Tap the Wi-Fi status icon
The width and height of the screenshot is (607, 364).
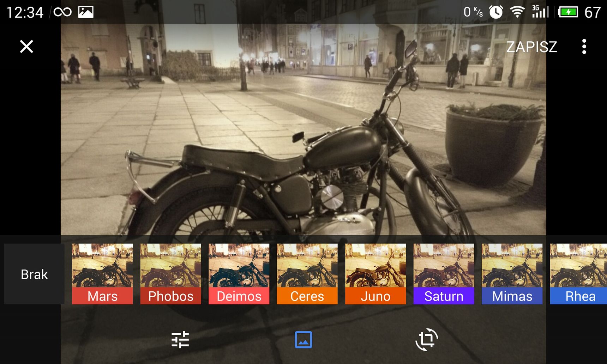point(517,12)
